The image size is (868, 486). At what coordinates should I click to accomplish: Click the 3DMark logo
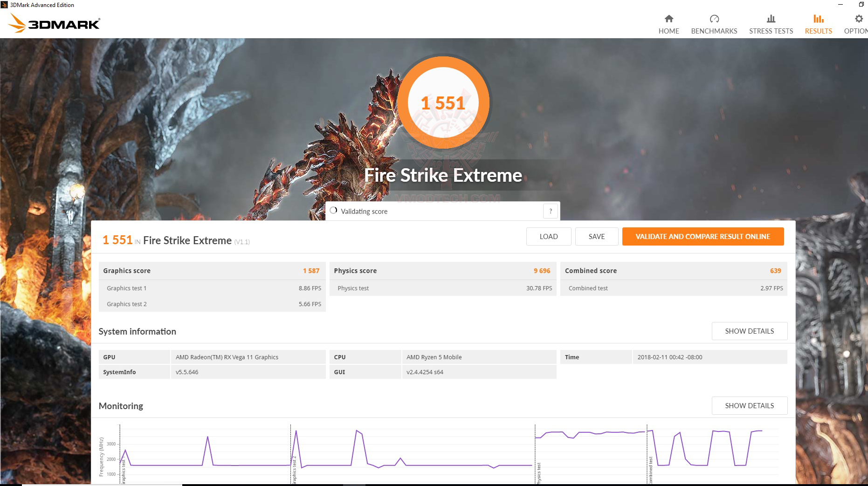pyautogui.click(x=55, y=23)
